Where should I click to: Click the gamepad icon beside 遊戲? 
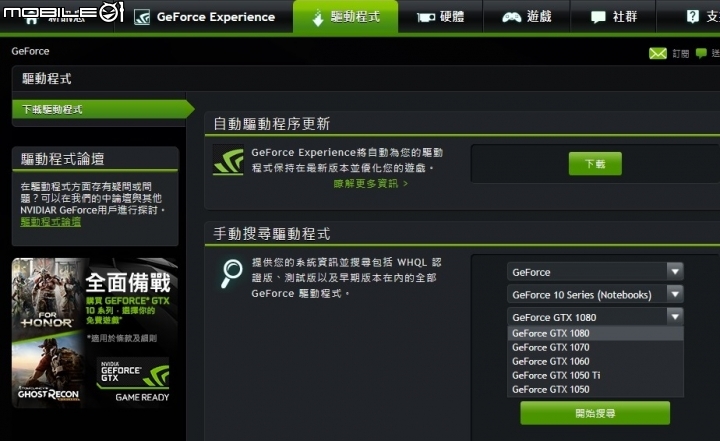(512, 17)
